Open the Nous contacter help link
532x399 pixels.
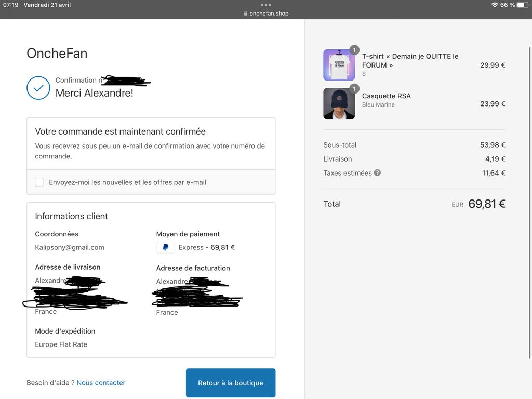point(101,383)
